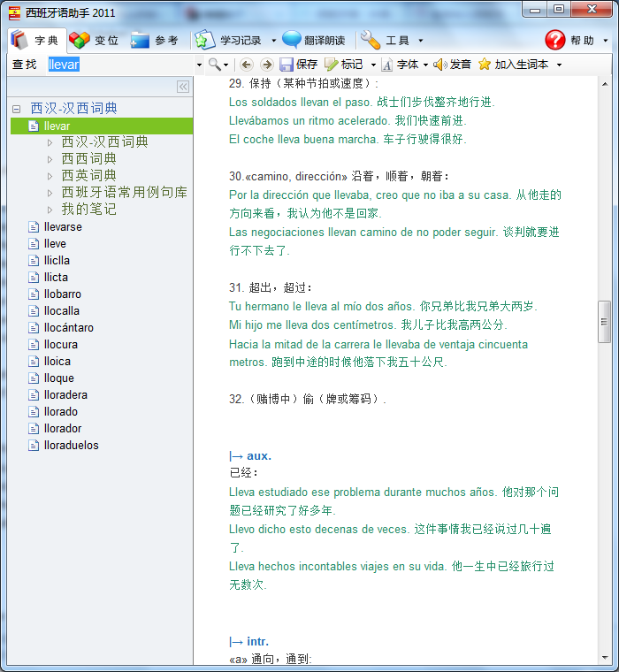This screenshot has width=619, height=672.
Task: Open the search history dropdown arrow
Action: click(199, 65)
